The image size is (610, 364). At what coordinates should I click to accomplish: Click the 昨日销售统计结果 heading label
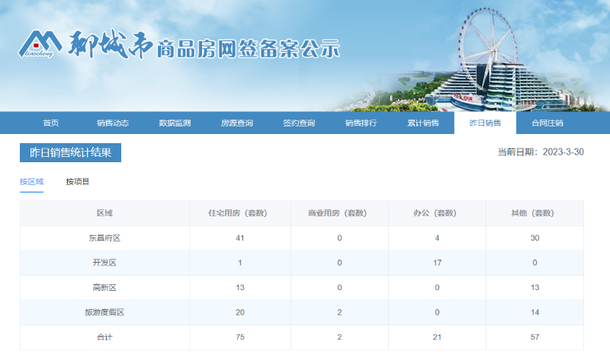tap(70, 152)
